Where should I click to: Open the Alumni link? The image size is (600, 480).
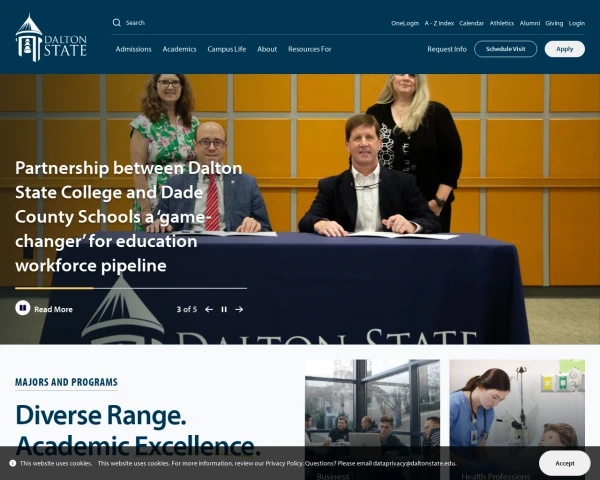click(530, 23)
